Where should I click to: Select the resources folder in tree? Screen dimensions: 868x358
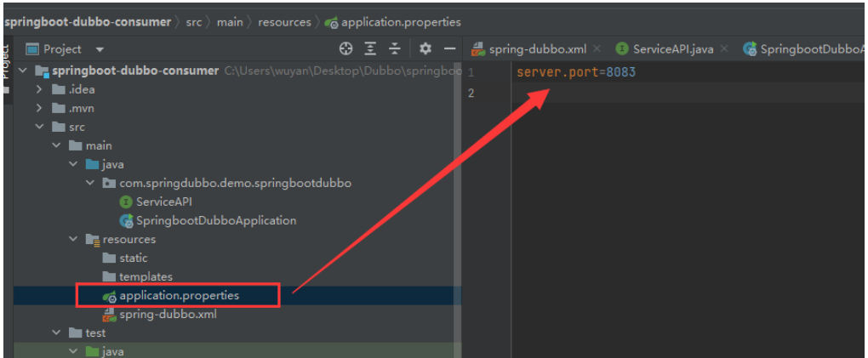pos(120,240)
